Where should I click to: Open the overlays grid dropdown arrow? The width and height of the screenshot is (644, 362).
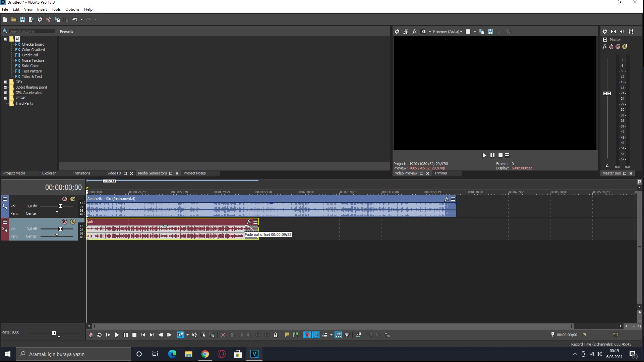pyautogui.click(x=475, y=32)
